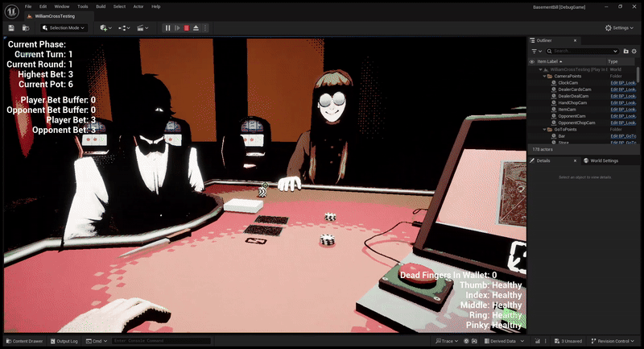644x349 pixels.
Task: Select the OpponentCam actor
Action: pyautogui.click(x=572, y=116)
